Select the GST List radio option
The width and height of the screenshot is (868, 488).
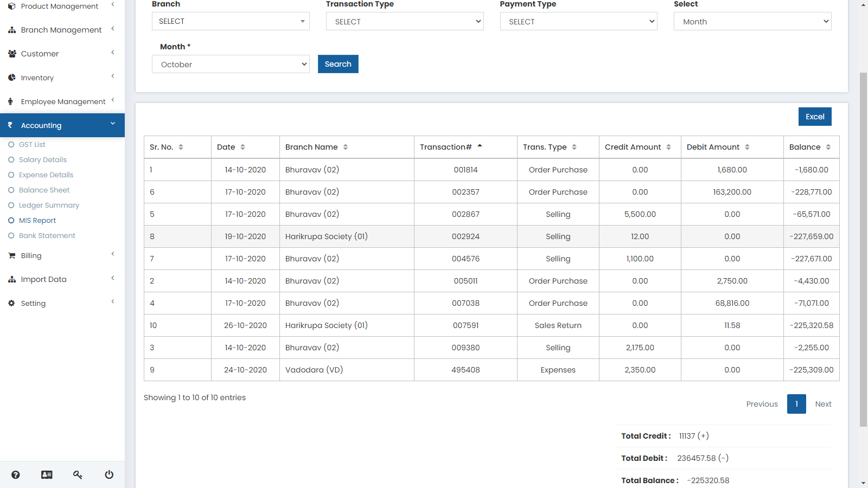click(x=10, y=144)
